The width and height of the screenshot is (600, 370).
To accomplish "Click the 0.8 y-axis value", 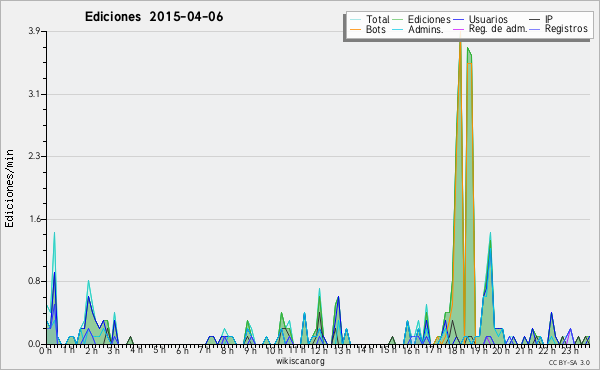I will pos(34,281).
